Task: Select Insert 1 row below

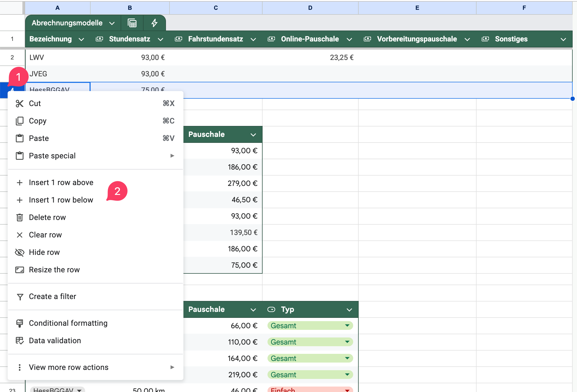Action: tap(61, 200)
